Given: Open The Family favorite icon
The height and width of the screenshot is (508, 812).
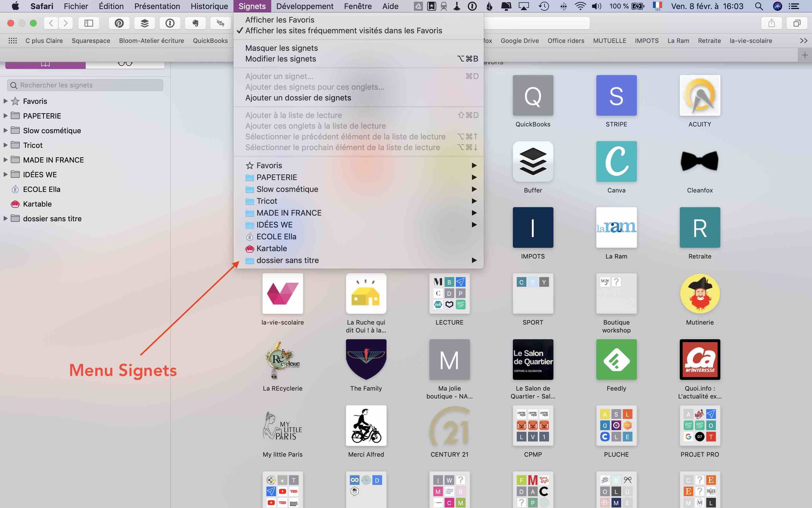Looking at the screenshot, I should tap(366, 359).
